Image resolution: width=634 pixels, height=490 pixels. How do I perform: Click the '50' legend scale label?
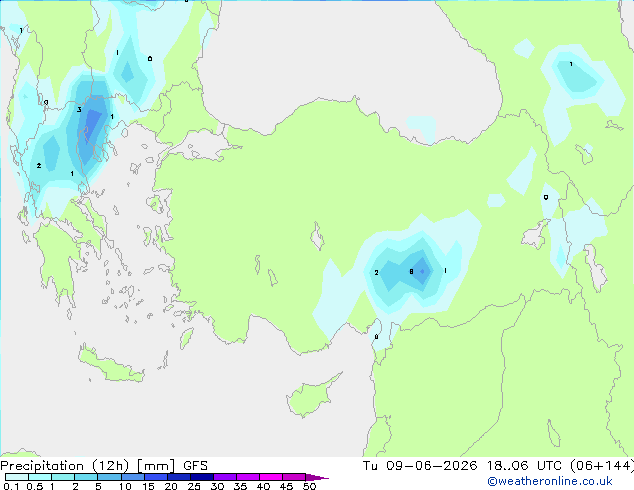[x=309, y=486]
